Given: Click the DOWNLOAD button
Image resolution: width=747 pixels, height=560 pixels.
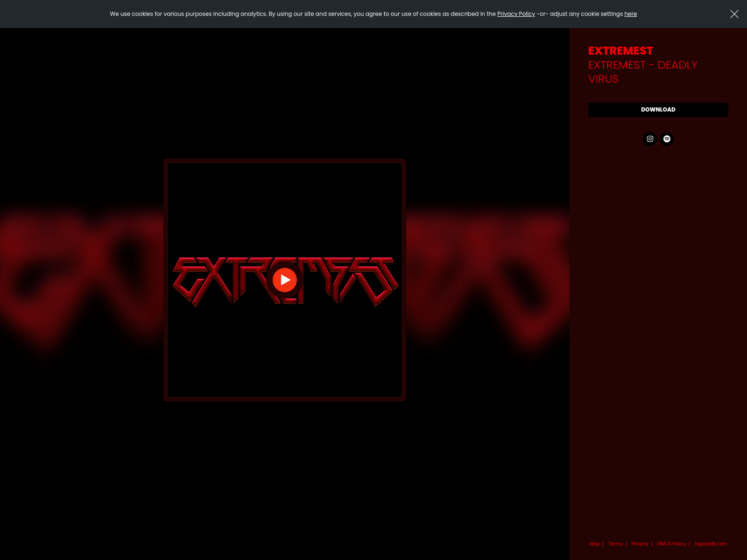Looking at the screenshot, I should pyautogui.click(x=658, y=110).
